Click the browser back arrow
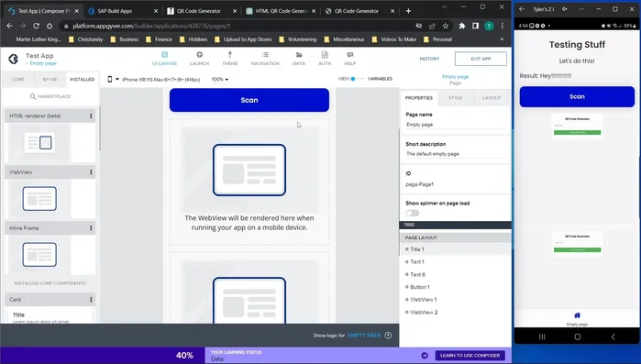641x364 pixels. [9, 26]
